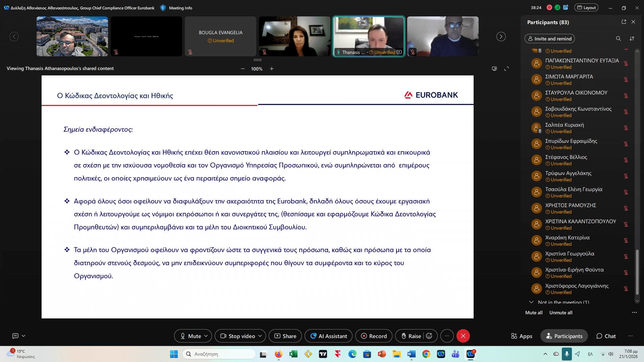Open the Layout menu
Viewport: 644px width, 362px height.
click(x=586, y=8)
